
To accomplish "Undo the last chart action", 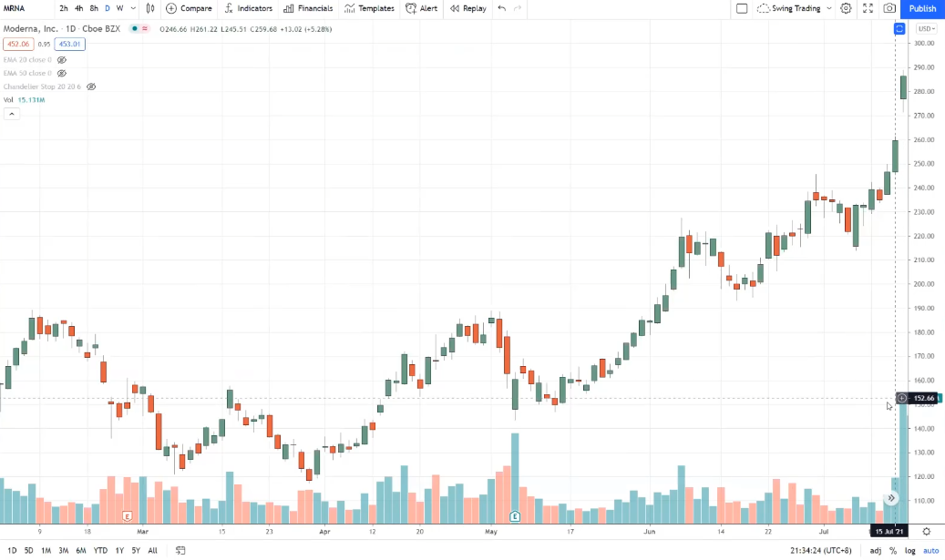I will (502, 8).
